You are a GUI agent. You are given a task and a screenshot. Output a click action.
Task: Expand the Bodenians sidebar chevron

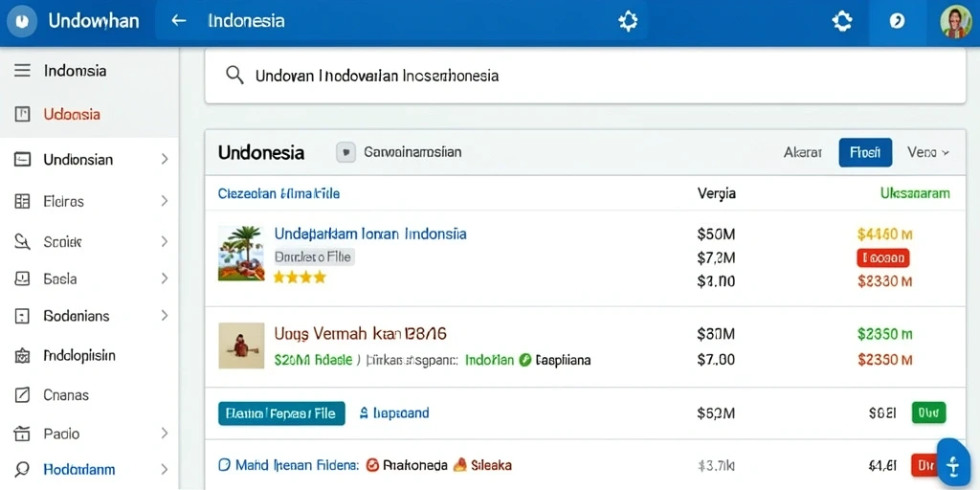coord(165,316)
